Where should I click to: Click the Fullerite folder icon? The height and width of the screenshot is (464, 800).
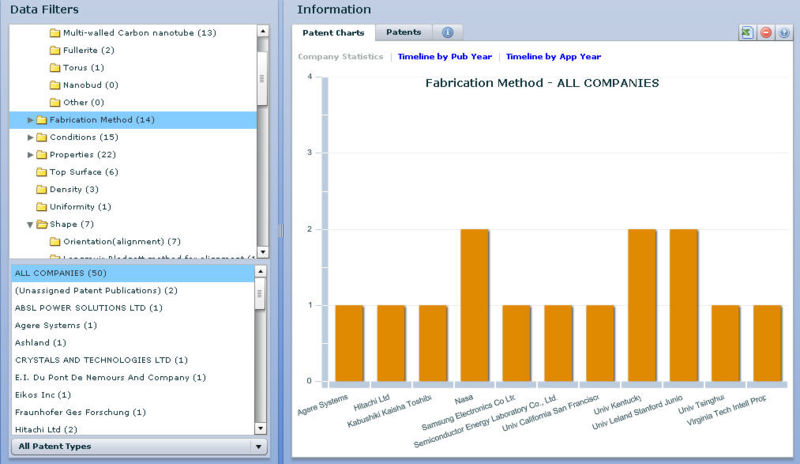tap(55, 50)
